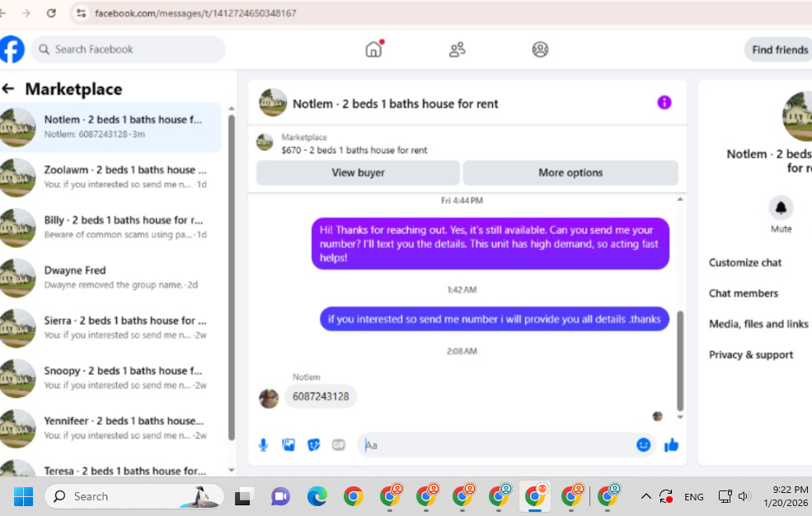Screen dimensions: 812x516
Task: Open the Sierra conversation in the list
Action: pos(110,327)
